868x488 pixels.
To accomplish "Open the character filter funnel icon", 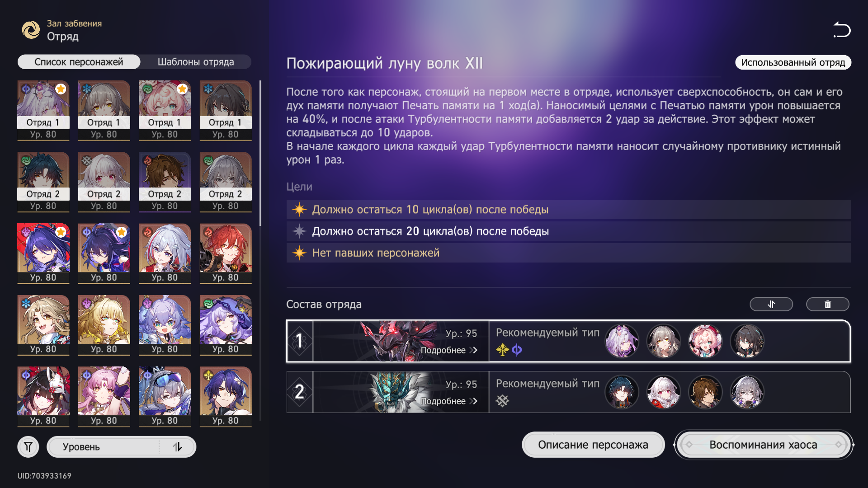I will [x=28, y=447].
